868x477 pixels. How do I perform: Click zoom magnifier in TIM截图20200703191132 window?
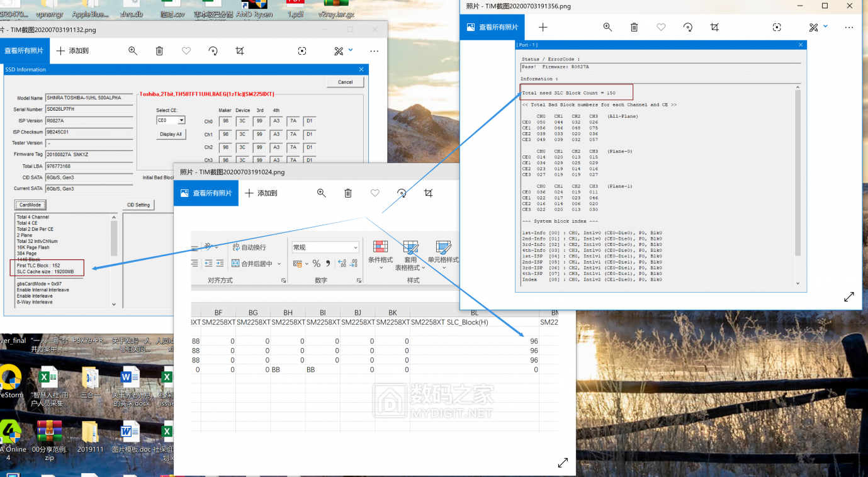pyautogui.click(x=133, y=51)
